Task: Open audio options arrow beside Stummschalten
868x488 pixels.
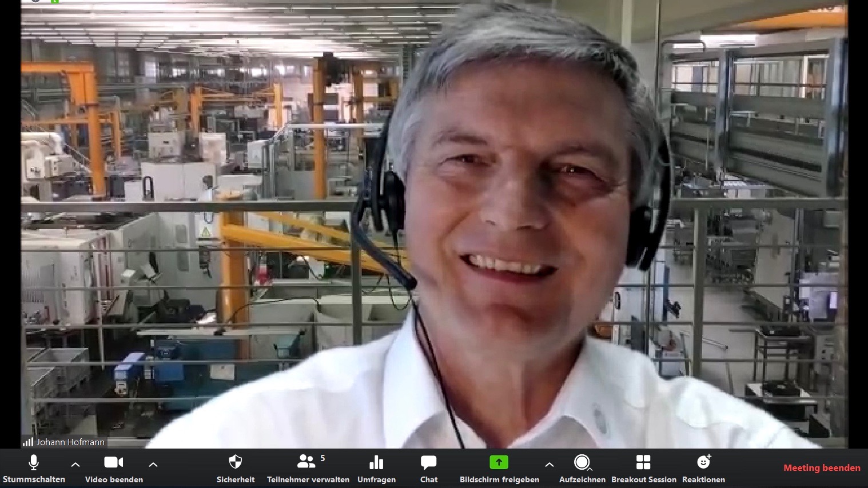Action: 75,465
